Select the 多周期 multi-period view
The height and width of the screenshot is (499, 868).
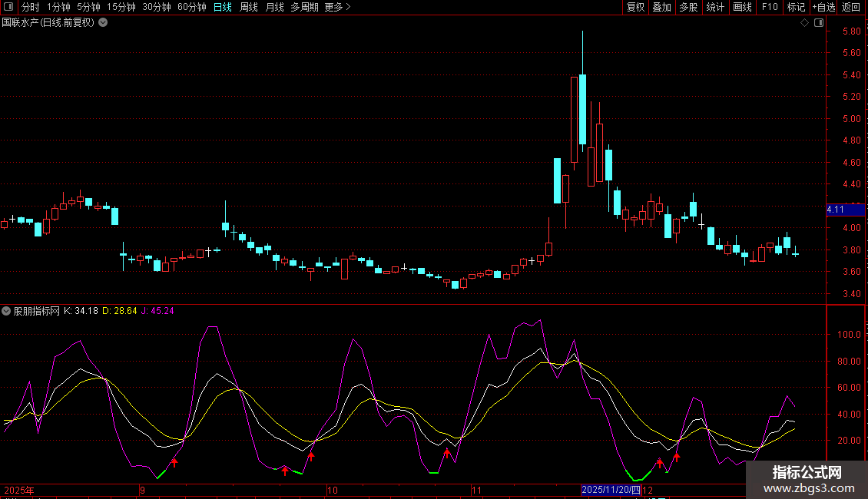point(303,8)
